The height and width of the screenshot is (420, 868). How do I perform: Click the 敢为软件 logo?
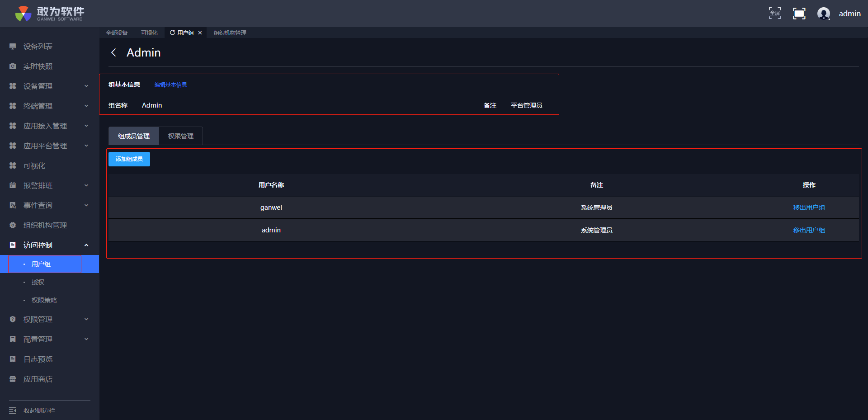pyautogui.click(x=49, y=14)
